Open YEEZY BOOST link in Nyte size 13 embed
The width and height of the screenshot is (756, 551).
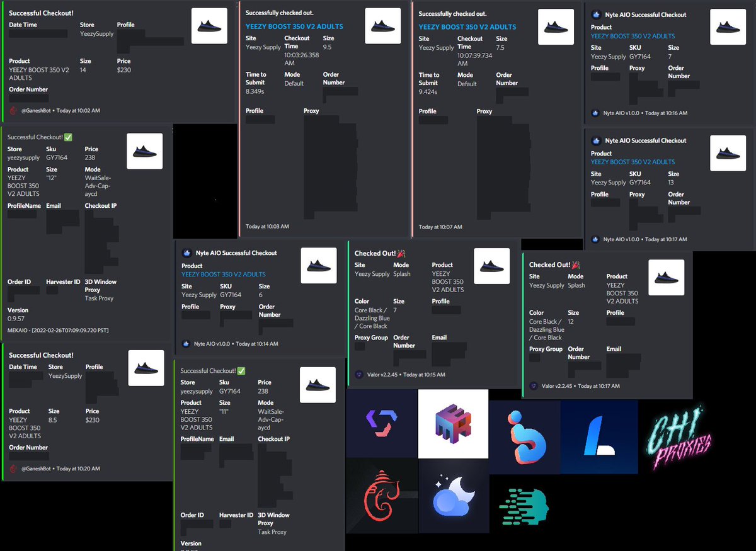tap(633, 162)
